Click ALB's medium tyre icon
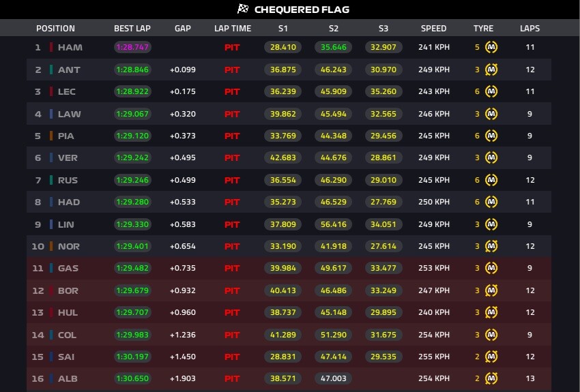Screen dimensions: 580x392 pos(491,378)
